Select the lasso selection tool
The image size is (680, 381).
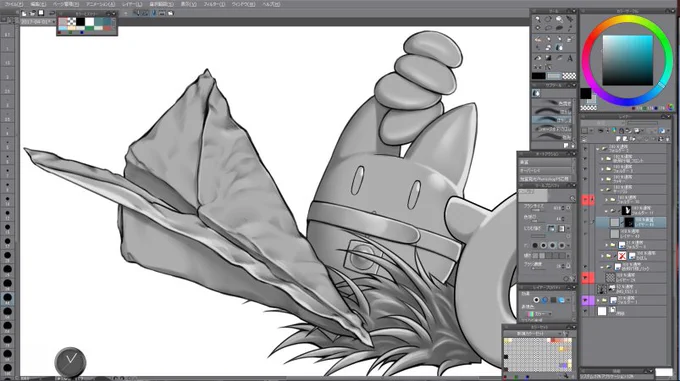pos(548,28)
